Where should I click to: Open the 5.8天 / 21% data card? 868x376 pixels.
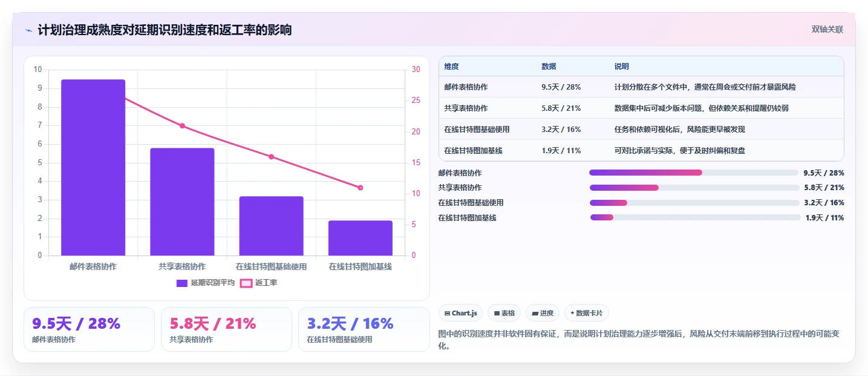[226, 329]
